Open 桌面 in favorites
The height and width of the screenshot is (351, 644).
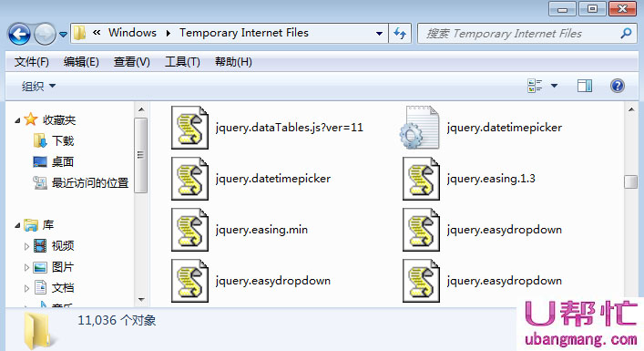click(54, 162)
